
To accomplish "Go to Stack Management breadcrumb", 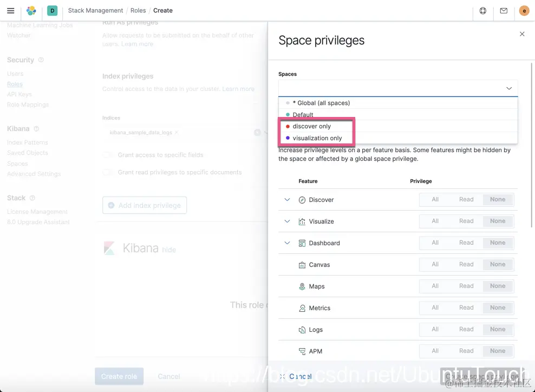I will [95, 11].
